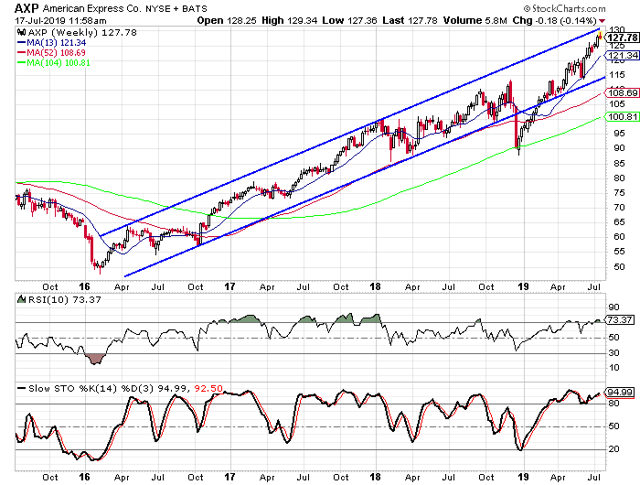Click the 70 label on the price axis

[x=620, y=207]
